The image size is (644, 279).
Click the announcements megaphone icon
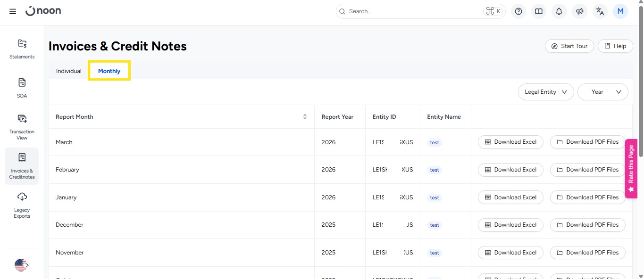click(579, 11)
